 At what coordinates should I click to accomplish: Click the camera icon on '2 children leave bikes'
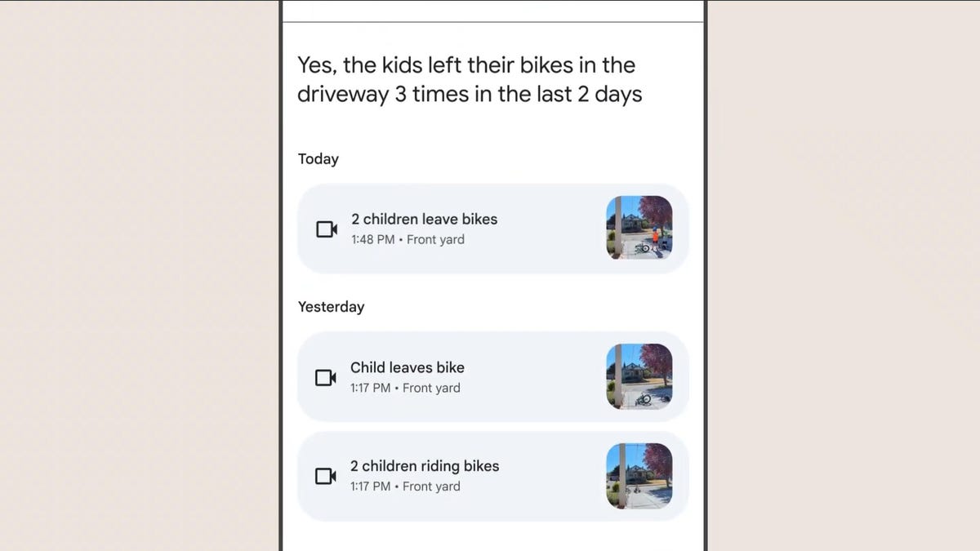point(326,229)
